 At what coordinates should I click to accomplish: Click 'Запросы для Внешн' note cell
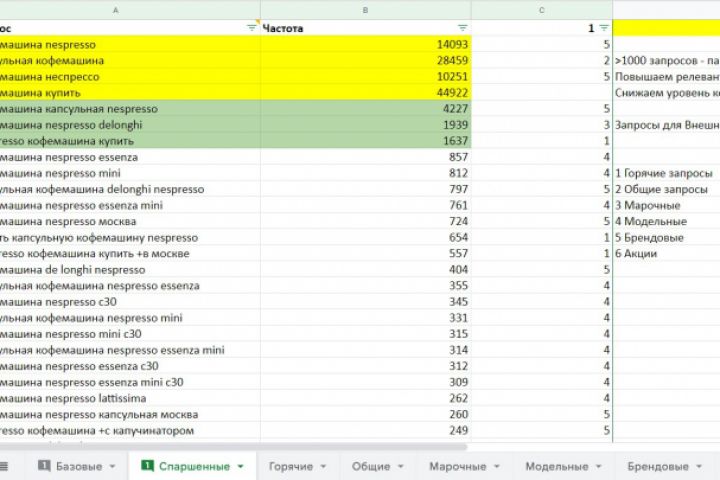[x=666, y=125]
